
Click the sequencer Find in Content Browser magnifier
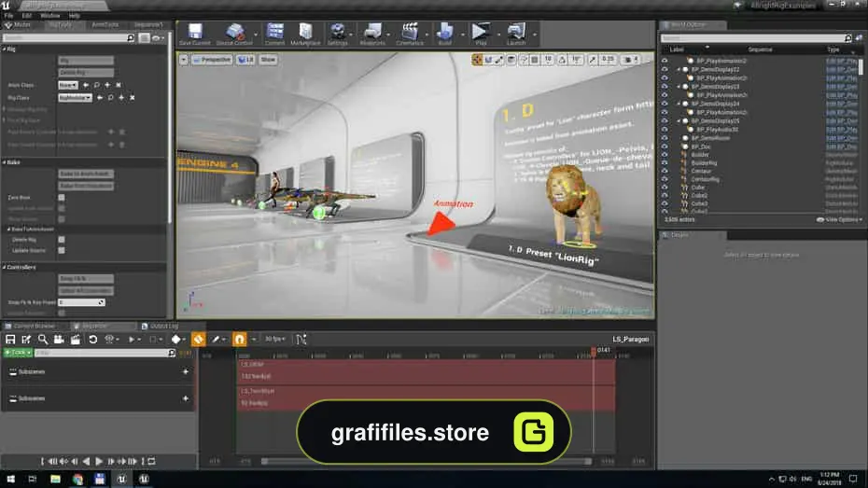tap(43, 339)
